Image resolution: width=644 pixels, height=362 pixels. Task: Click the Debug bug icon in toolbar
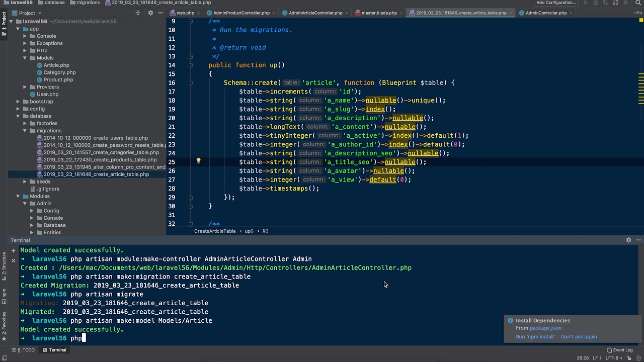click(x=596, y=3)
